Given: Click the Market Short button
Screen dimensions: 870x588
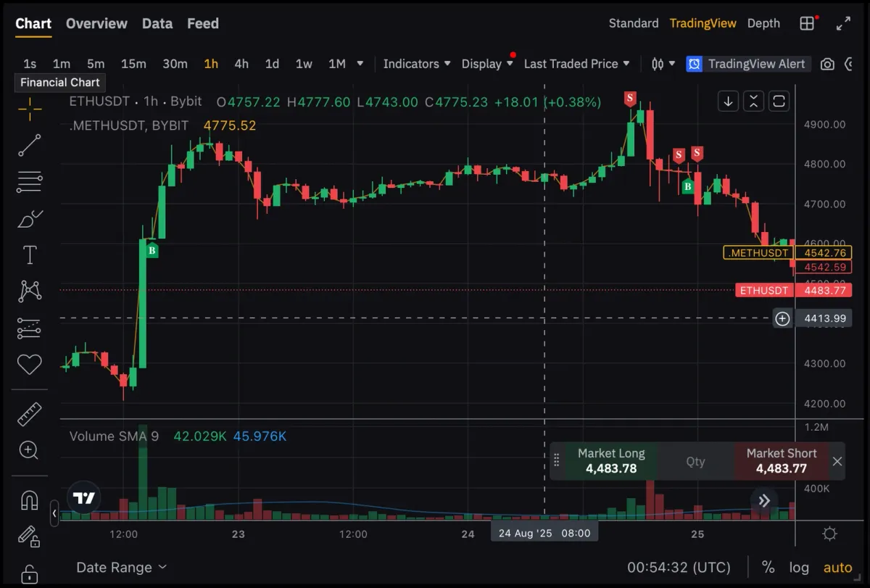Looking at the screenshot, I should (x=781, y=461).
